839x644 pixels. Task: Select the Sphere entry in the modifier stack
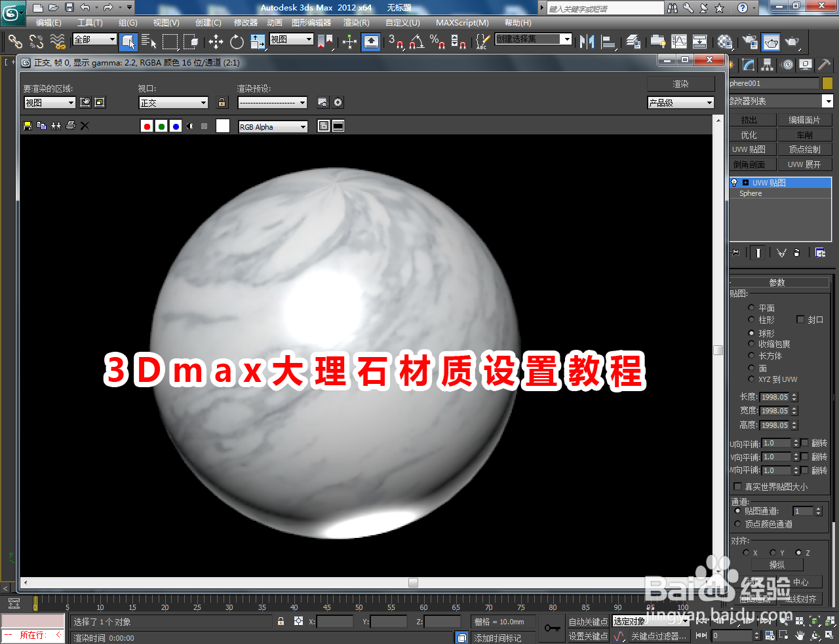(750, 193)
